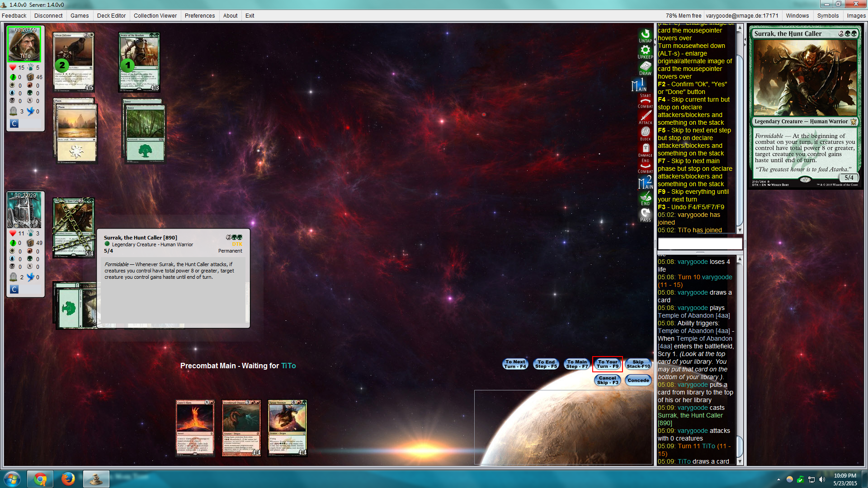
Task: Click TiTo's blue C cheat button
Action: point(14,123)
